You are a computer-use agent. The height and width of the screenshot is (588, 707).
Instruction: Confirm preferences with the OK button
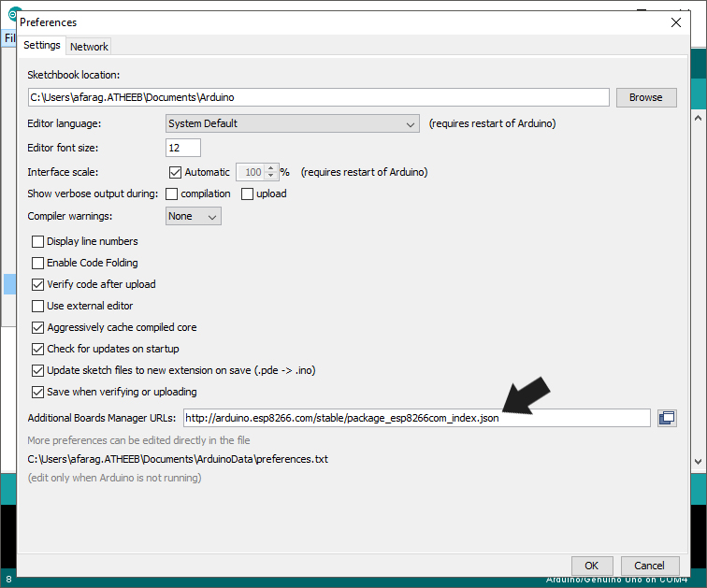tap(592, 566)
